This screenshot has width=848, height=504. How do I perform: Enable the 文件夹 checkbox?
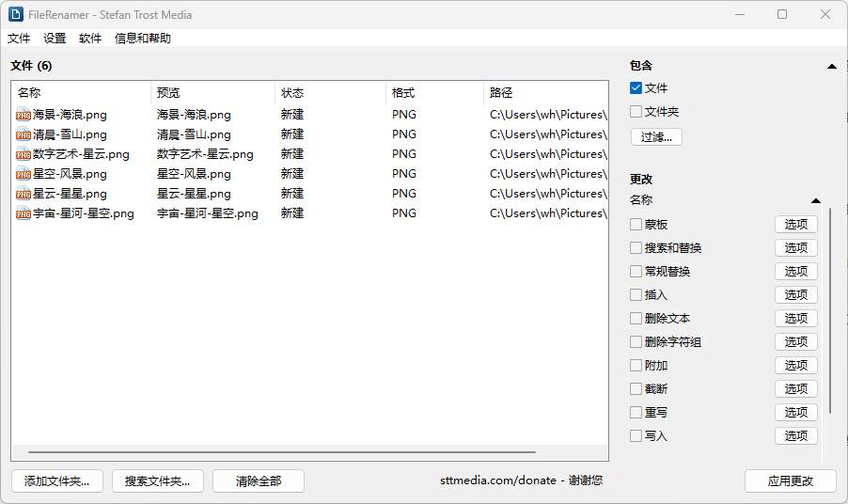click(636, 112)
